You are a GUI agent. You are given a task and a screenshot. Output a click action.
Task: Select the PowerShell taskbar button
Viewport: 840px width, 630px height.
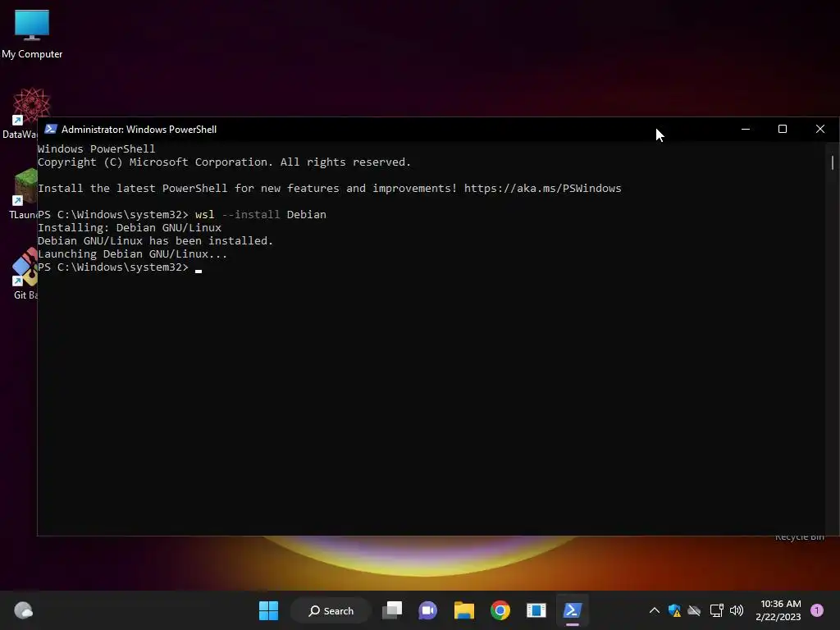[x=572, y=610]
